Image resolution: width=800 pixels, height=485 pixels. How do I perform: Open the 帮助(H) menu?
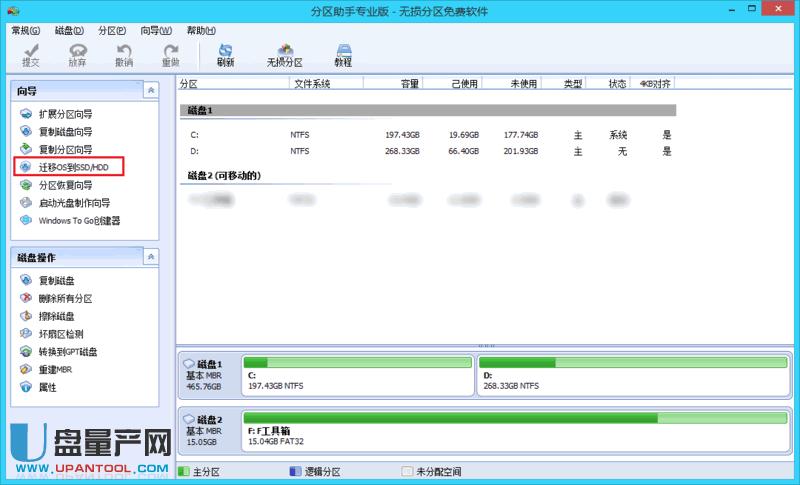[200, 31]
